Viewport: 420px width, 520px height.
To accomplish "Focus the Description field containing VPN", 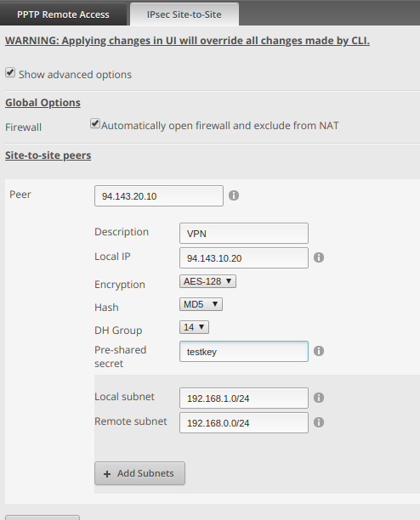I will click(244, 233).
